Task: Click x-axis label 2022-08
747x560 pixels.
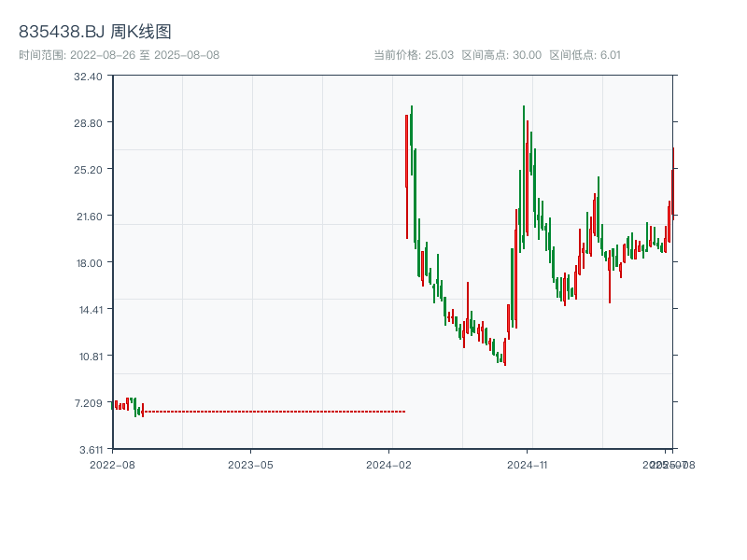Action: [x=112, y=465]
